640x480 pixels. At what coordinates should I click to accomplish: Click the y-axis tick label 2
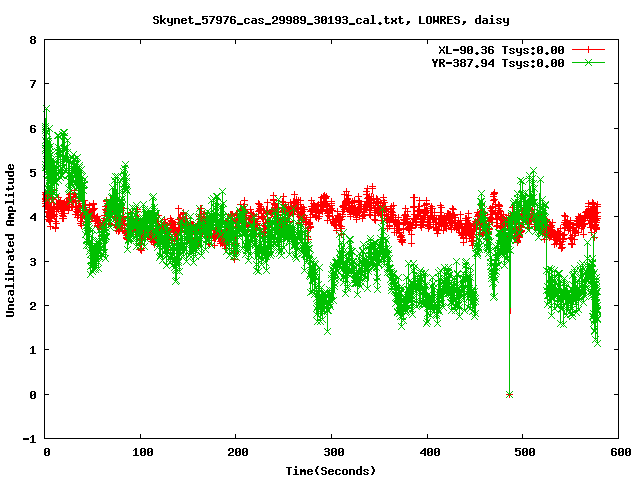pos(33,306)
